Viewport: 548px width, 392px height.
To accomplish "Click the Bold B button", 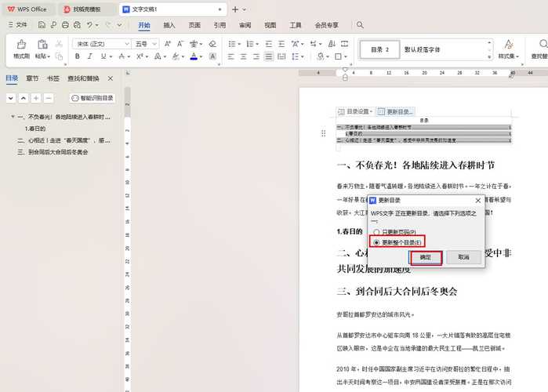I will (x=78, y=56).
